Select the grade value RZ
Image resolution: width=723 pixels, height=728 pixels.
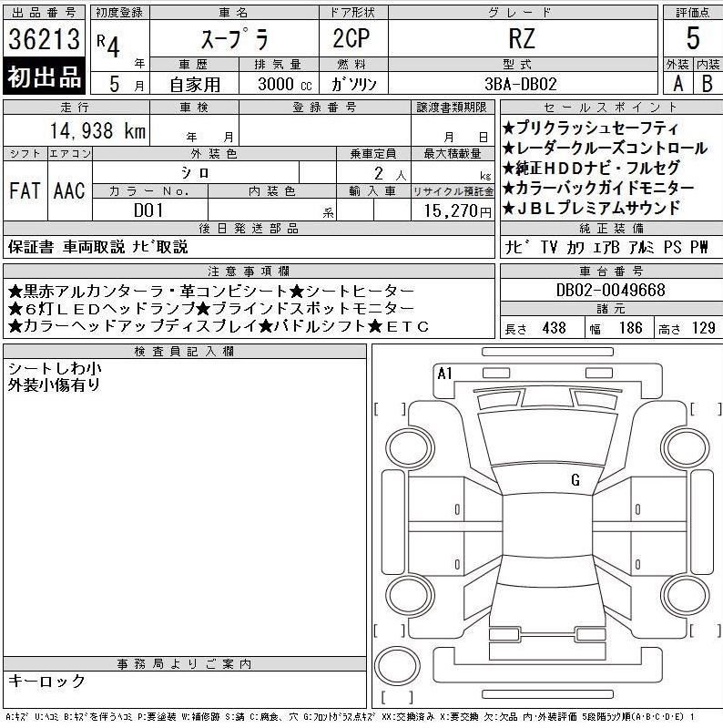pos(522,38)
